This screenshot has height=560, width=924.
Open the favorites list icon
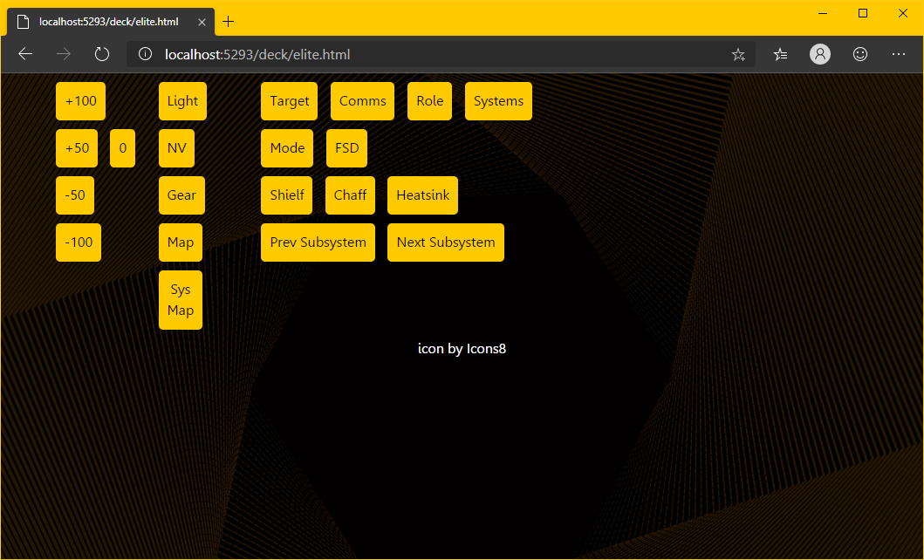(780, 54)
